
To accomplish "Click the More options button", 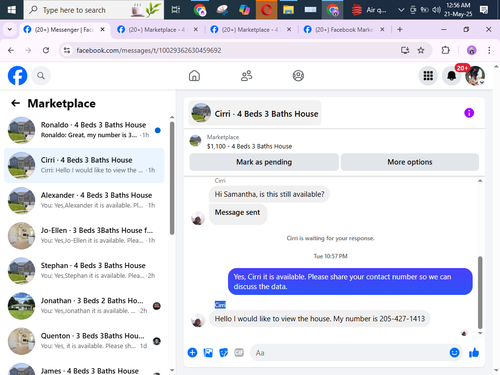I will (410, 162).
